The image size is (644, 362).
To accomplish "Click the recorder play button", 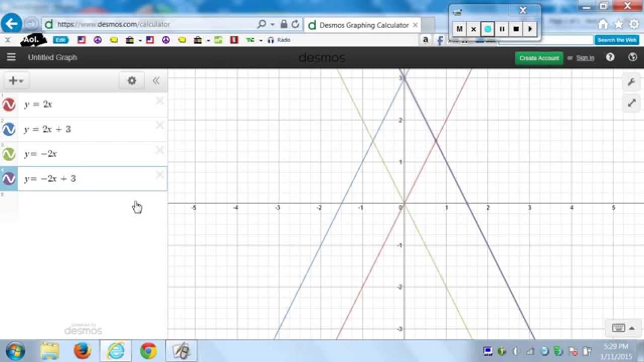I will (x=530, y=29).
